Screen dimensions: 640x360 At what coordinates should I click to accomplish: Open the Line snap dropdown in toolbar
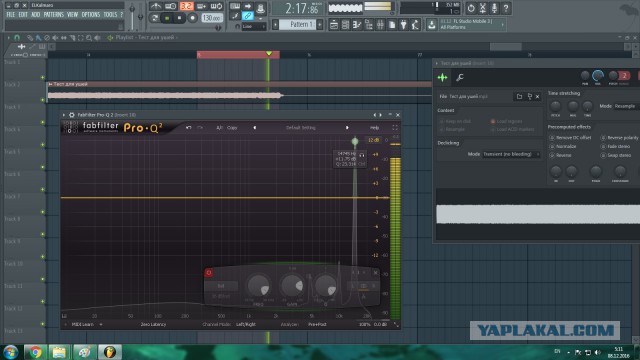point(254,26)
